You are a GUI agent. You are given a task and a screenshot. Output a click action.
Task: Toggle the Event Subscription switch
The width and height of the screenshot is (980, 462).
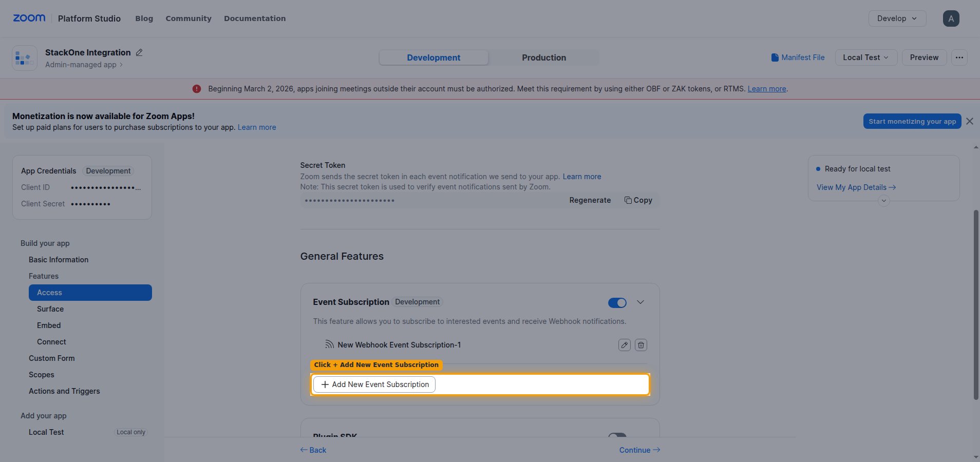point(617,303)
